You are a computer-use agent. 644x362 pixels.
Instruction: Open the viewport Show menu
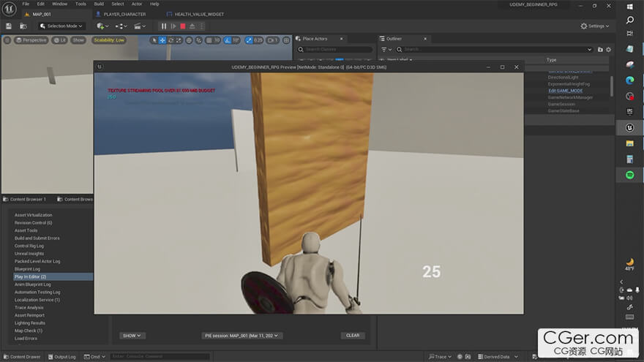click(x=78, y=40)
